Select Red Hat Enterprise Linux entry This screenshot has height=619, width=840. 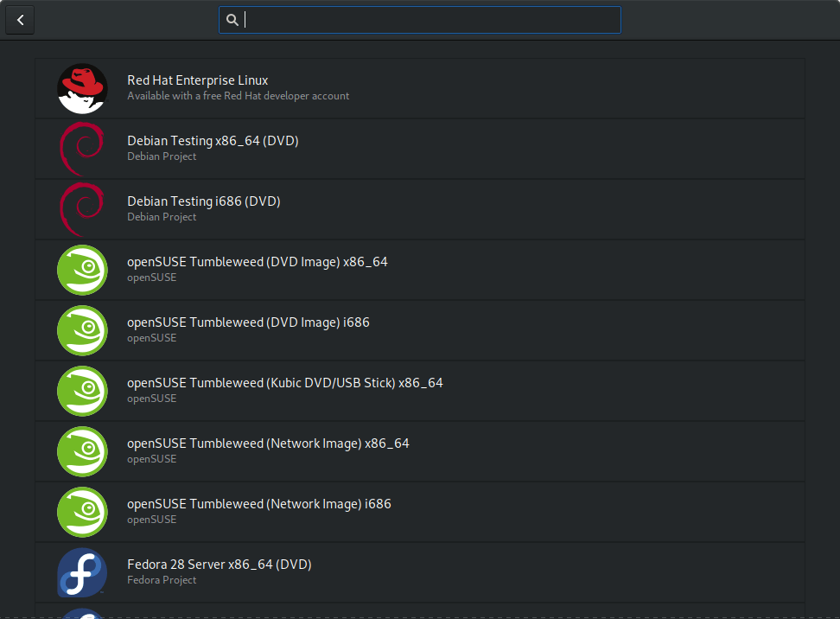(x=197, y=80)
